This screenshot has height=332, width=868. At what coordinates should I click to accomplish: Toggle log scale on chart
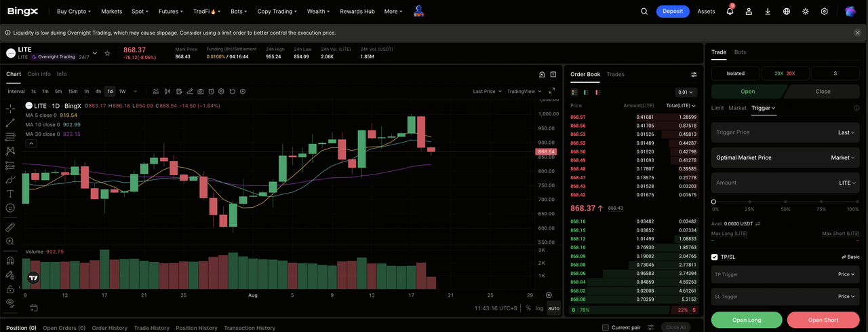click(x=539, y=308)
